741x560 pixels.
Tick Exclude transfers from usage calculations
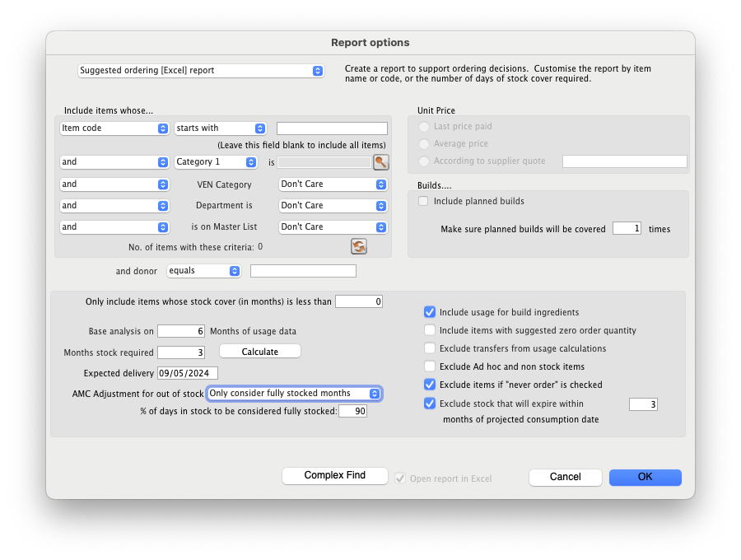pyautogui.click(x=429, y=348)
